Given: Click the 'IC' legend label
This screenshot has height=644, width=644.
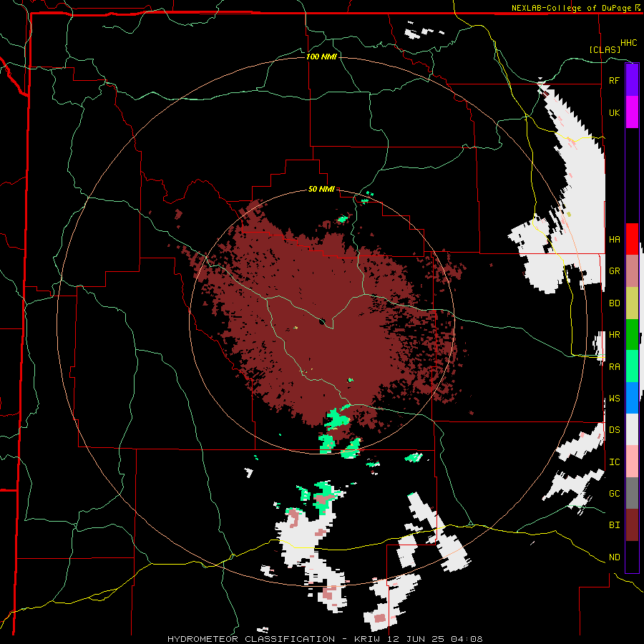Looking at the screenshot, I should [x=614, y=462].
